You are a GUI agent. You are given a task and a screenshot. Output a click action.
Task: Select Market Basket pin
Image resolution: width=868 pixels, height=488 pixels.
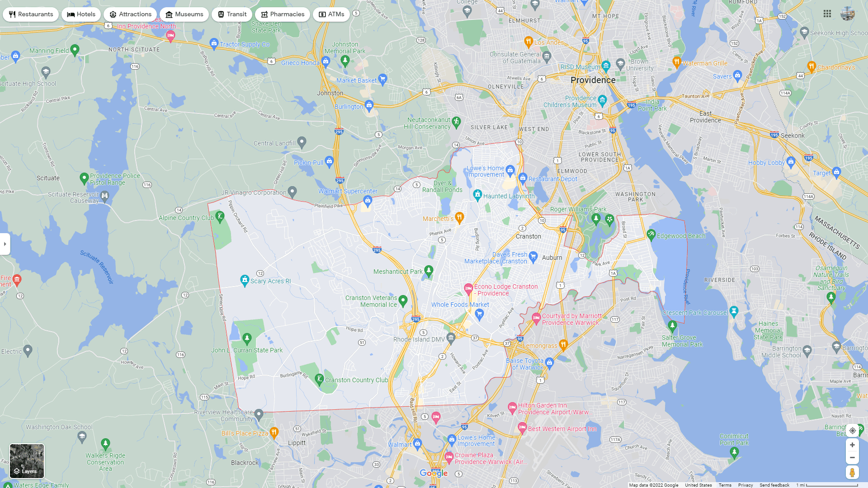click(382, 80)
